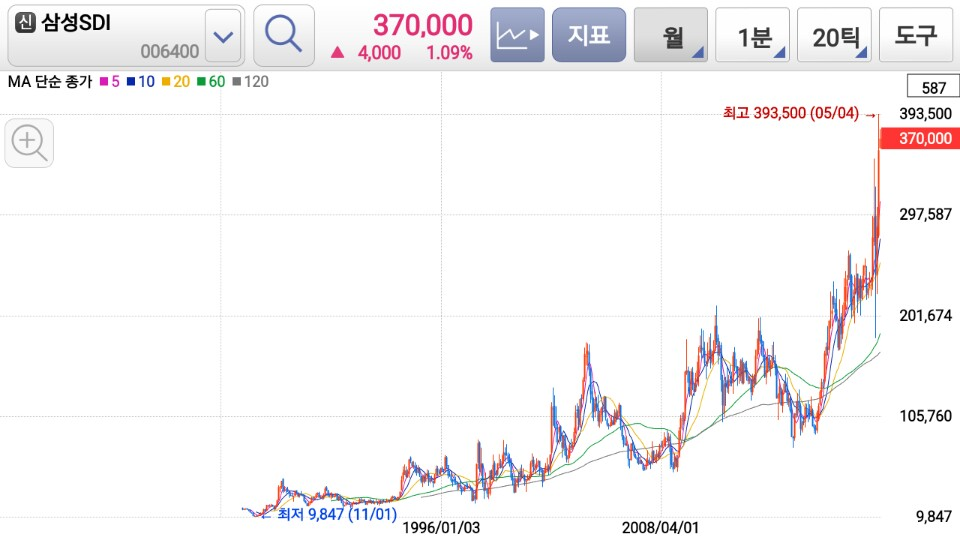
Task: Click the 006400 stock code text
Action: click(x=170, y=51)
